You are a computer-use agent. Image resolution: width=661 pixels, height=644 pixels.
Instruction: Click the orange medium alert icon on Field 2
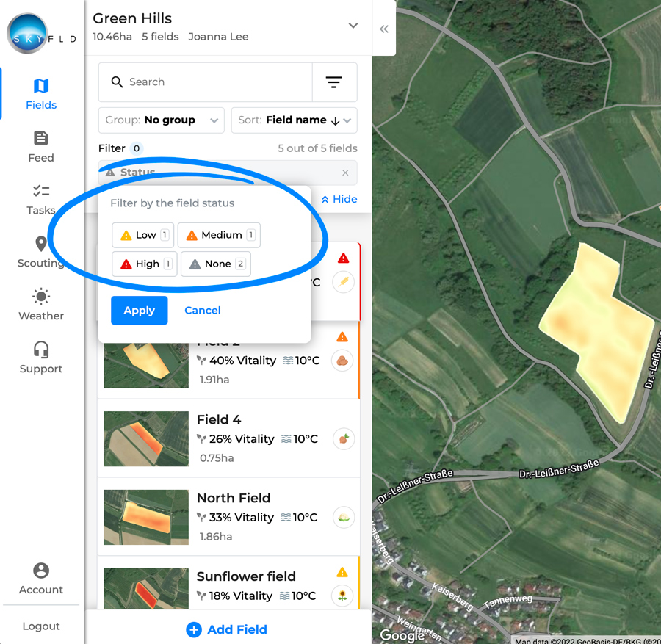coord(342,337)
